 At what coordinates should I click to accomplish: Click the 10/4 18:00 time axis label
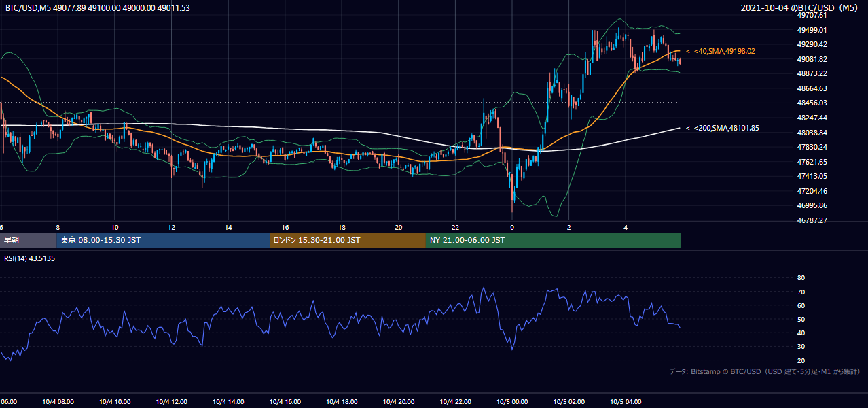tap(342, 402)
